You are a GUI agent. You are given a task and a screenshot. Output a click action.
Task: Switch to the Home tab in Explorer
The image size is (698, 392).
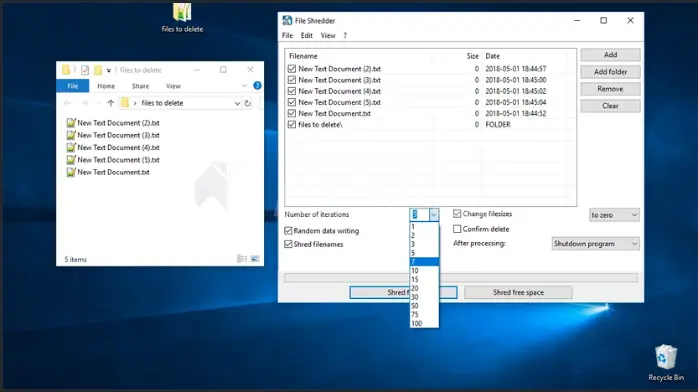106,86
